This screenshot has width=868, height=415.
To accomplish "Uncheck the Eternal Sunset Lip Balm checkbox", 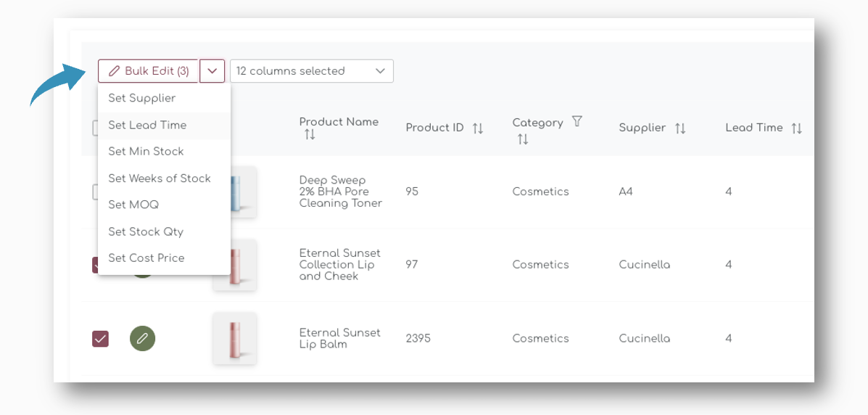I will click(x=100, y=339).
